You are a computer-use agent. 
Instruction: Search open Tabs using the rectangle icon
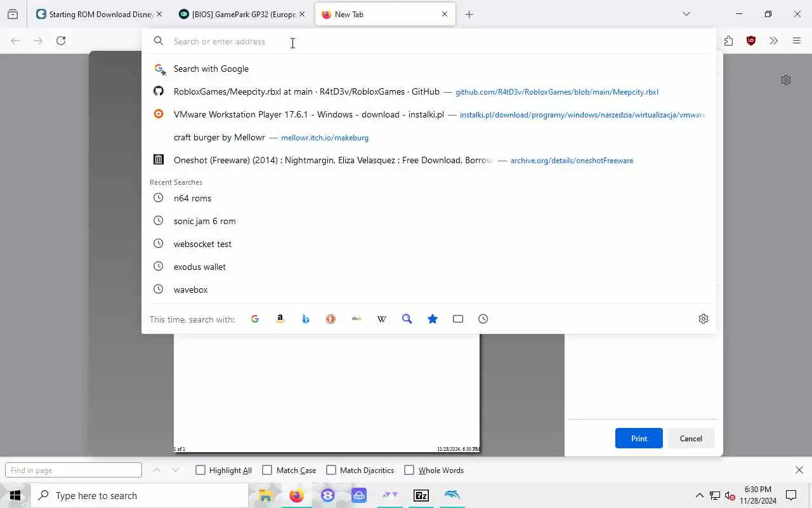pos(458,319)
